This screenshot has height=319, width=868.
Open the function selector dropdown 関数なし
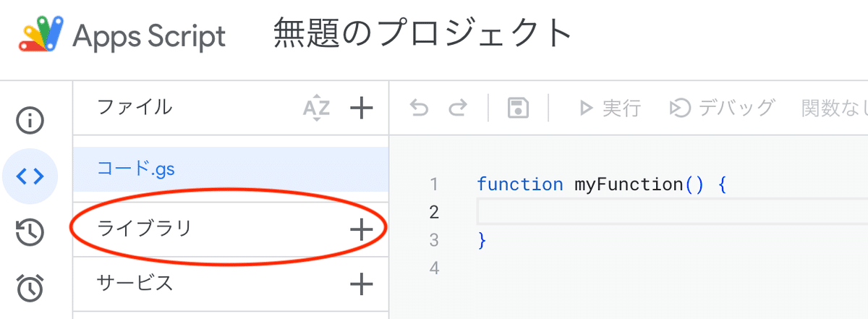coord(833,109)
